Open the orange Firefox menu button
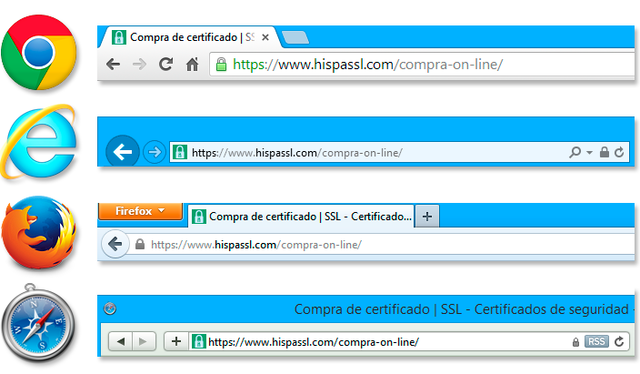Image resolution: width=640 pixels, height=374 pixels. (x=140, y=211)
